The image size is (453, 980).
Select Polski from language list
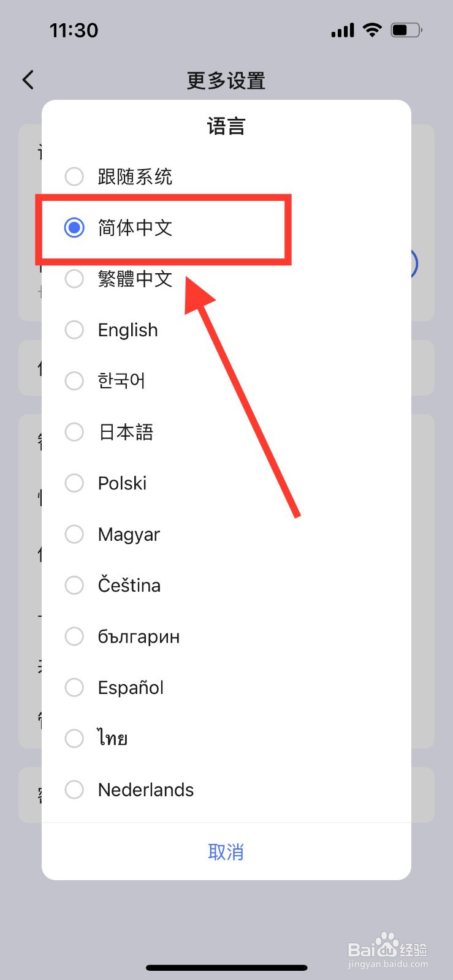point(74,483)
